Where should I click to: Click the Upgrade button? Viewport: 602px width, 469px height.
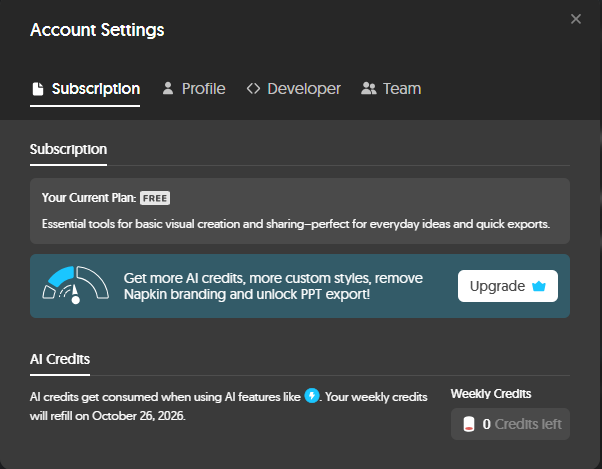tap(508, 286)
